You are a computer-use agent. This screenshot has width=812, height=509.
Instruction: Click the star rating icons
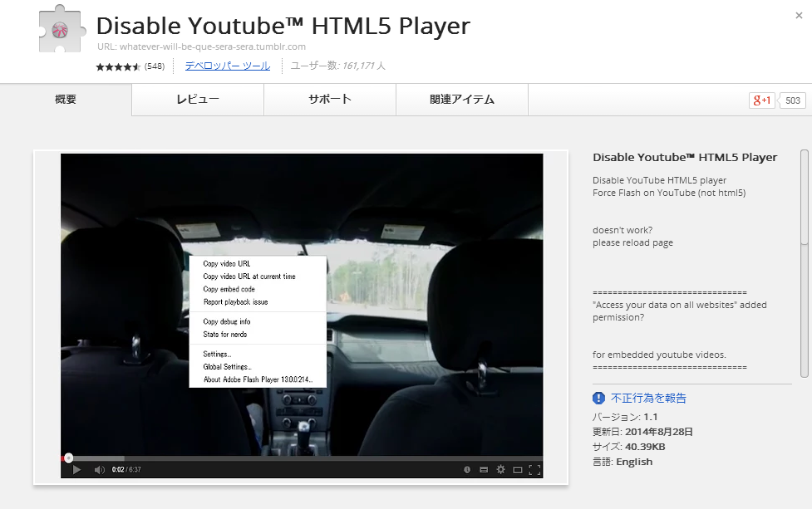click(118, 66)
